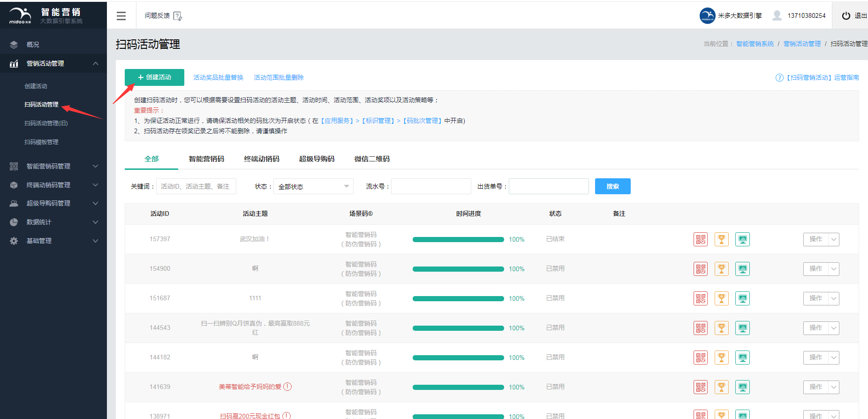
Task: Follow the 【应用服务】 link in the notice
Action: 337,121
